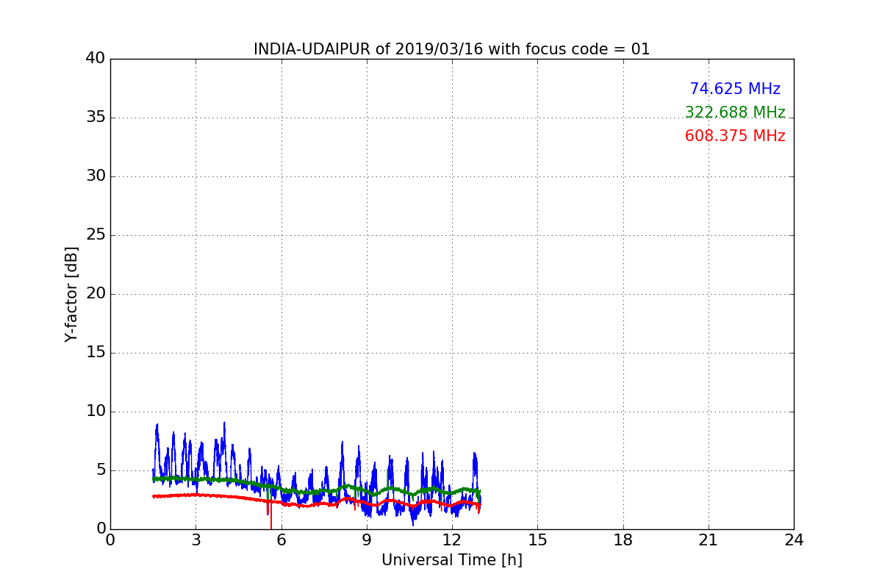Click the x-axis tick label 12
882x588 pixels.
pyautogui.click(x=451, y=540)
